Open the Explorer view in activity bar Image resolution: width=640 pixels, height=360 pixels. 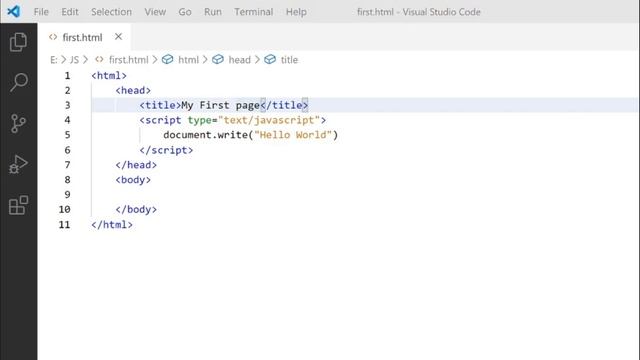pos(18,42)
